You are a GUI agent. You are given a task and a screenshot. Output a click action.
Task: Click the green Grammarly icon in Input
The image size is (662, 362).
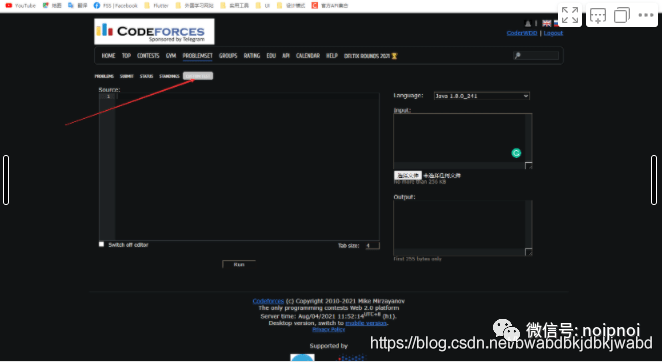click(516, 153)
